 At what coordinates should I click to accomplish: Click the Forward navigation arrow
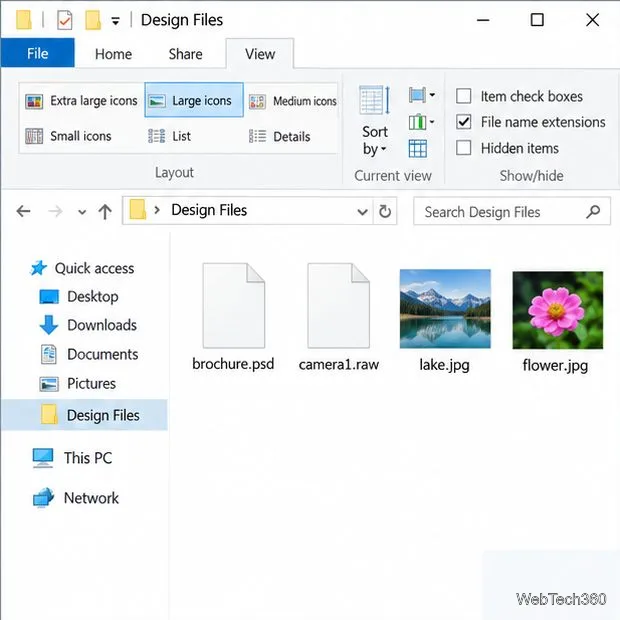pos(55,211)
